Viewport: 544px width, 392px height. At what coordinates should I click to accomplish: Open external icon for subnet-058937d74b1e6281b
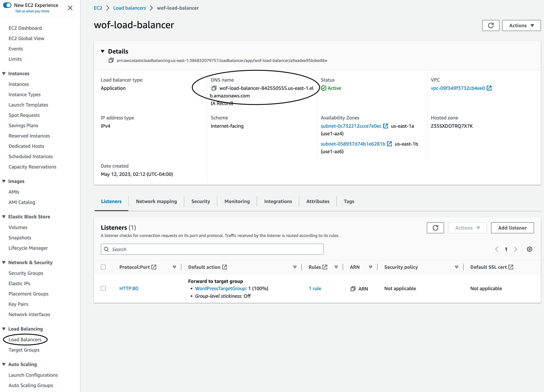click(389, 144)
